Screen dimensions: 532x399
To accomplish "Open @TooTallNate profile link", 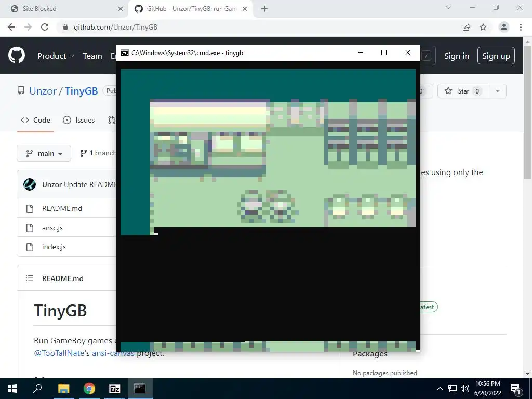I will pos(59,353).
